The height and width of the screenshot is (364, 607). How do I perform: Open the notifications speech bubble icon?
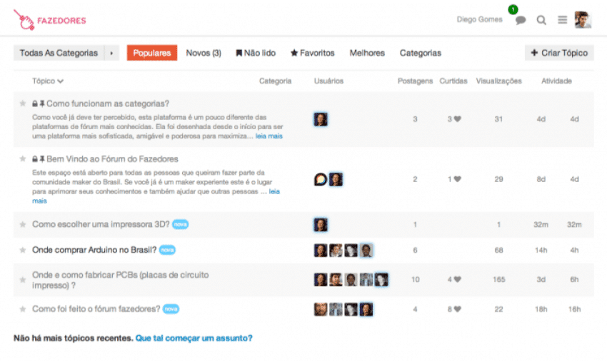521,20
